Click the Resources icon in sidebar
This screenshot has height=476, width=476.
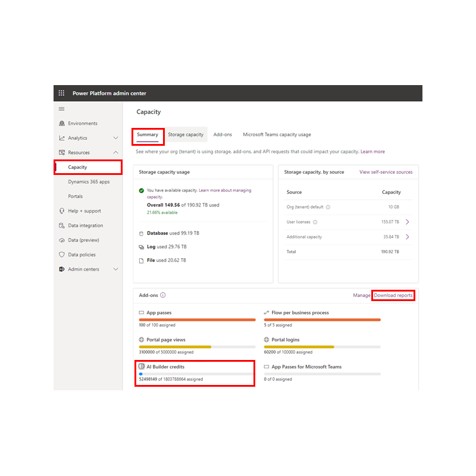62,152
